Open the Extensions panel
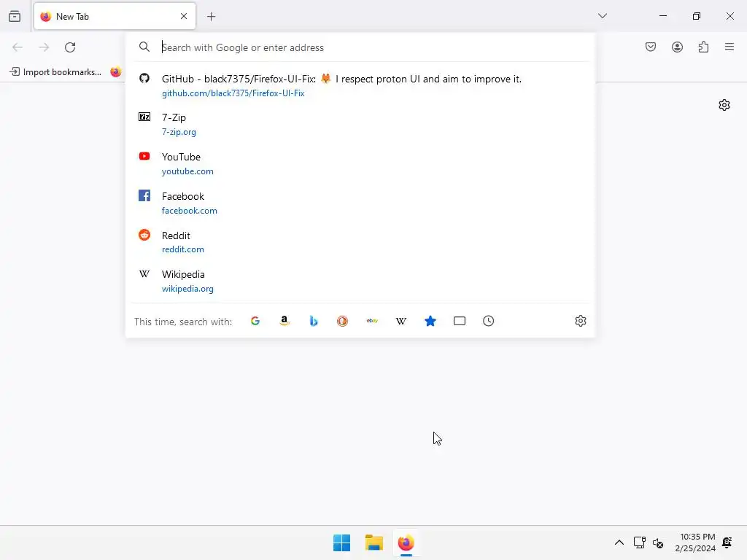This screenshot has height=560, width=747. pyautogui.click(x=703, y=47)
